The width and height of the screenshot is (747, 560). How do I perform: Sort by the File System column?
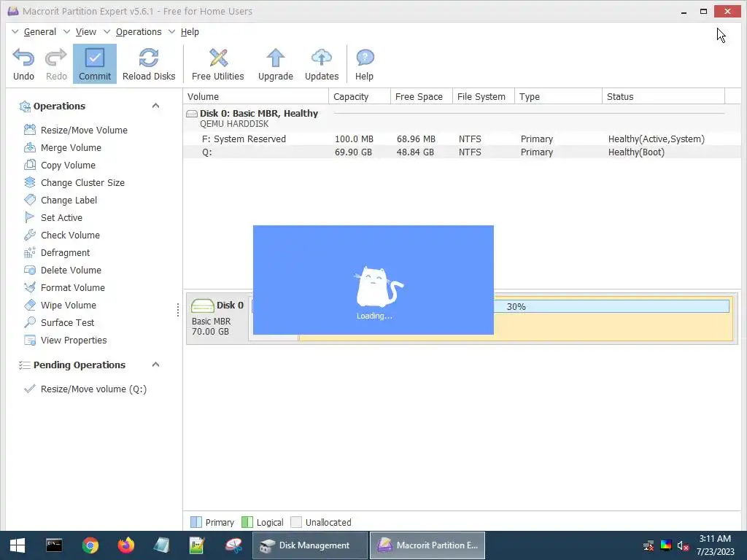click(x=484, y=97)
